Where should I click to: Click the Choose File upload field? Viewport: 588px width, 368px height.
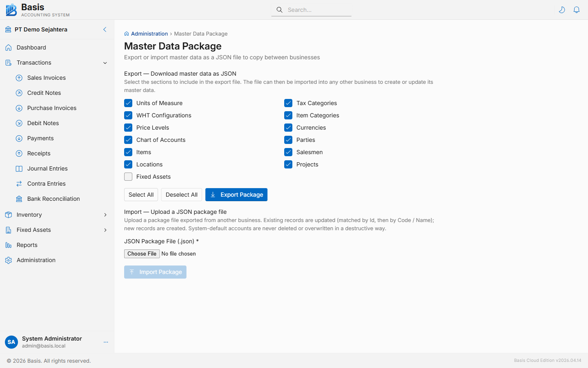click(142, 254)
